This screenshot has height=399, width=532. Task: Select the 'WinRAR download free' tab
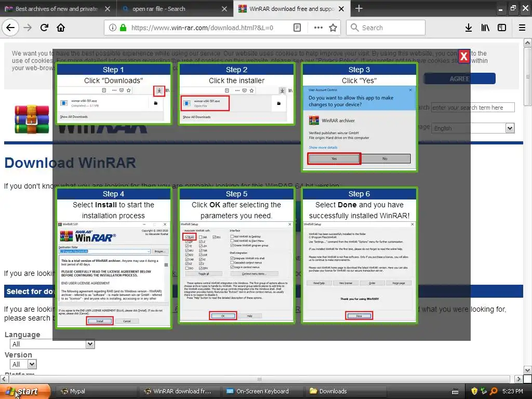[292, 8]
